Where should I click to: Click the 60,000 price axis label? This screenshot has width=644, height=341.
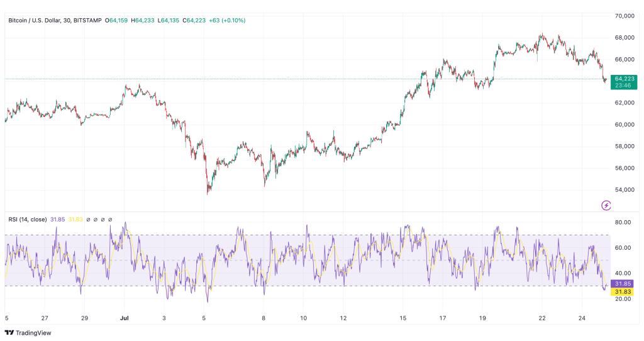click(x=625, y=125)
